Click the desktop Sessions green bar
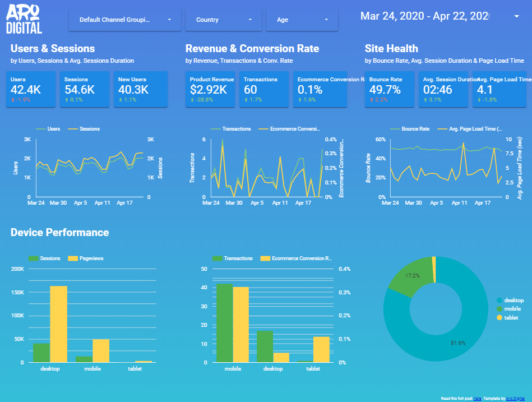Image resolution: width=532 pixels, height=402 pixels. (x=41, y=353)
